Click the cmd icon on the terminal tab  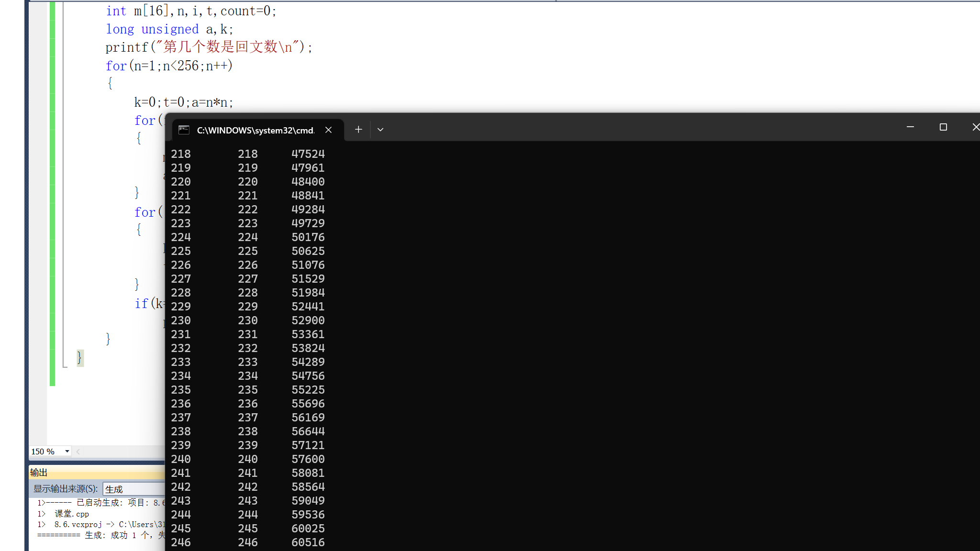(x=184, y=130)
